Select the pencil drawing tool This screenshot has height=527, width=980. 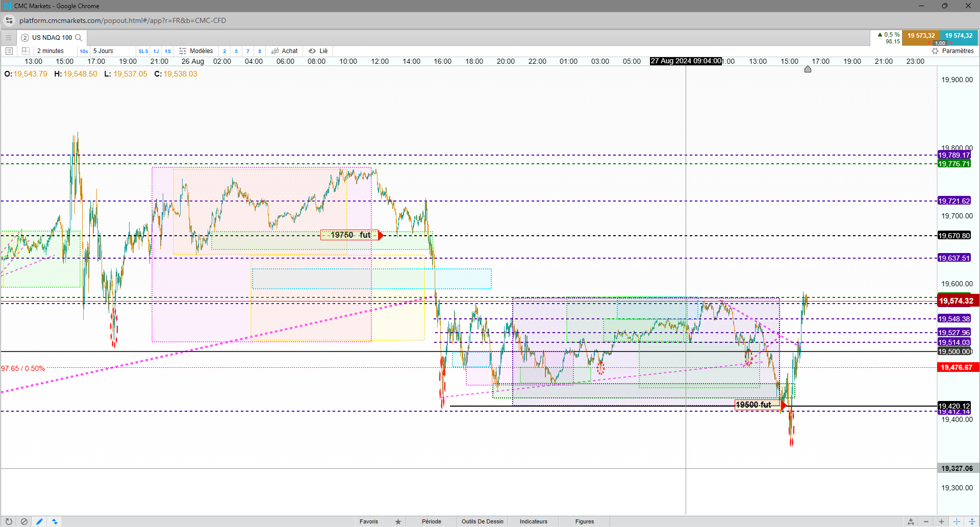point(39,521)
